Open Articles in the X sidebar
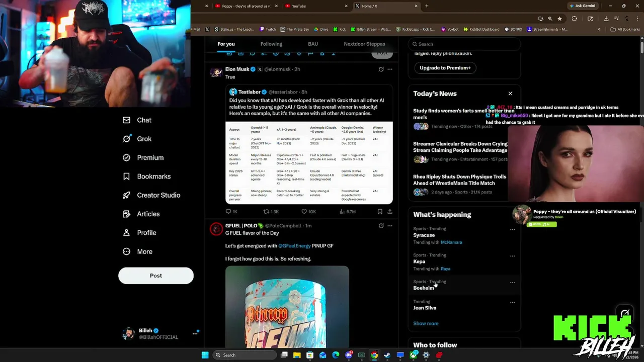 pyautogui.click(x=141, y=214)
